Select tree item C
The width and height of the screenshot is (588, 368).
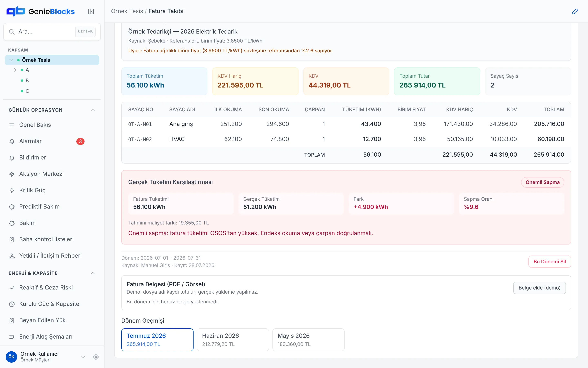pos(27,91)
